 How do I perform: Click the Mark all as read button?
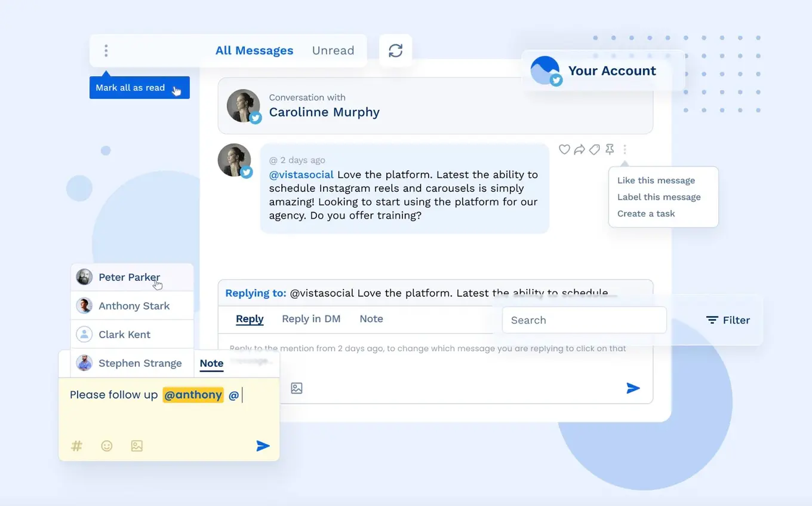tap(130, 88)
